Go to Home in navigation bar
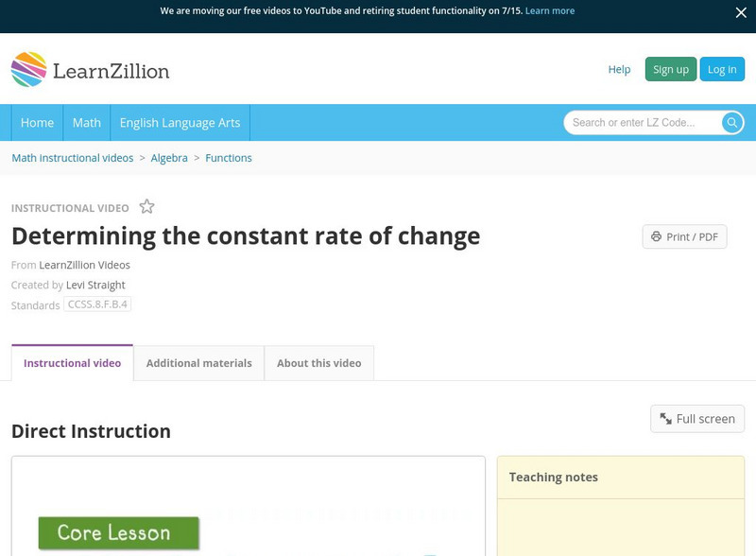This screenshot has width=756, height=556. point(37,123)
